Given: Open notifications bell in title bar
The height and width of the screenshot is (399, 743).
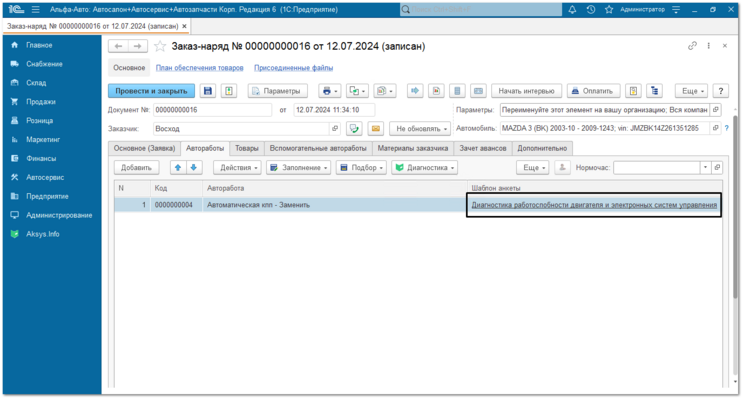Looking at the screenshot, I should (572, 9).
